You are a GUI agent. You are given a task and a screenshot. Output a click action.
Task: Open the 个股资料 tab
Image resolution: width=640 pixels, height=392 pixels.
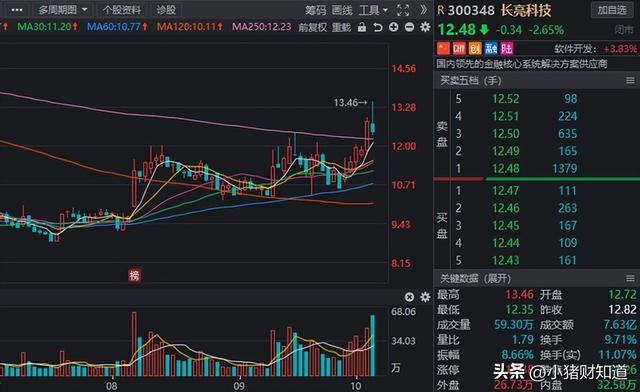[122, 10]
